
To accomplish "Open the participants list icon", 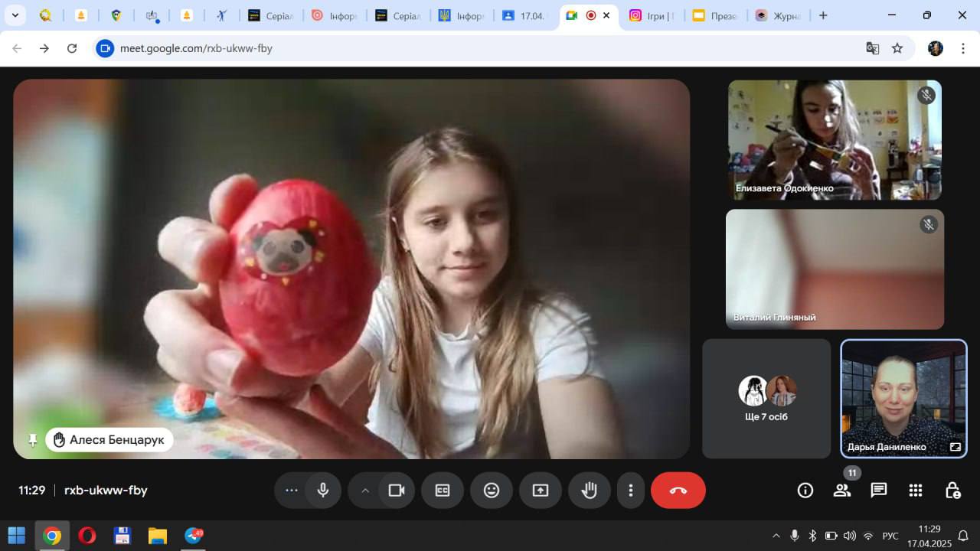I will [x=841, y=491].
